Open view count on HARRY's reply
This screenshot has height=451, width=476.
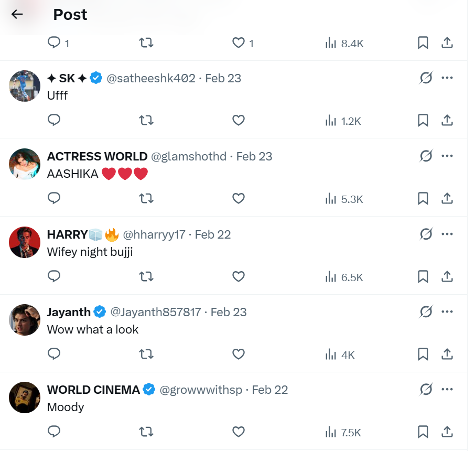pos(344,277)
